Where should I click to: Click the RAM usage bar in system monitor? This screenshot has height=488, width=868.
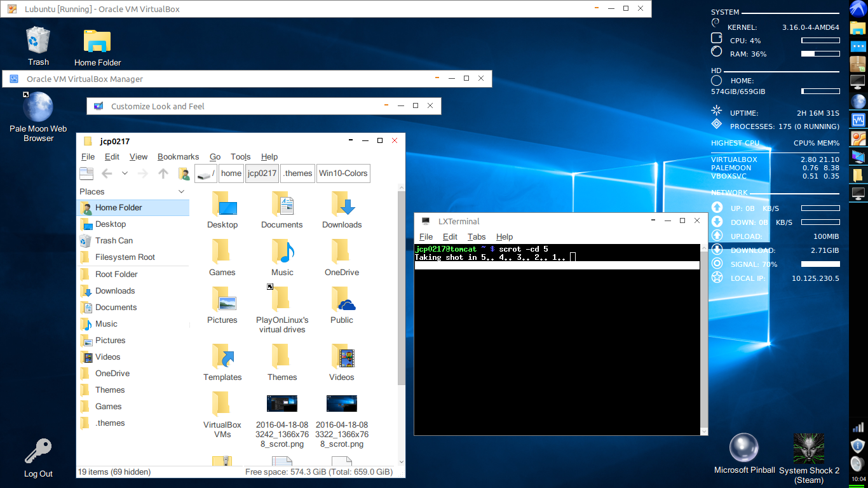pos(820,54)
